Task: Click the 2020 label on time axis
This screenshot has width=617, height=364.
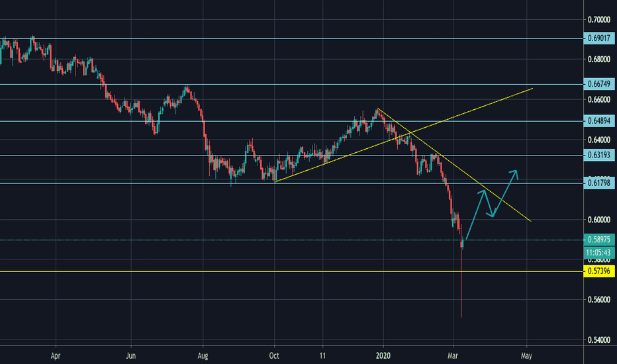Action: [x=383, y=356]
